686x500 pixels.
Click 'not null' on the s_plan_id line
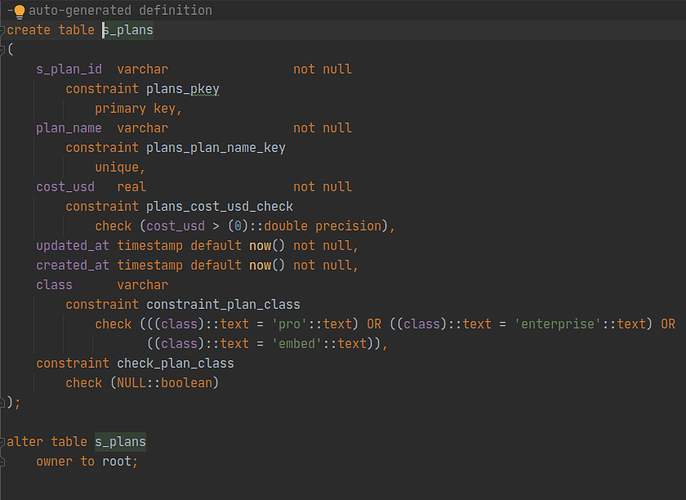click(322, 69)
